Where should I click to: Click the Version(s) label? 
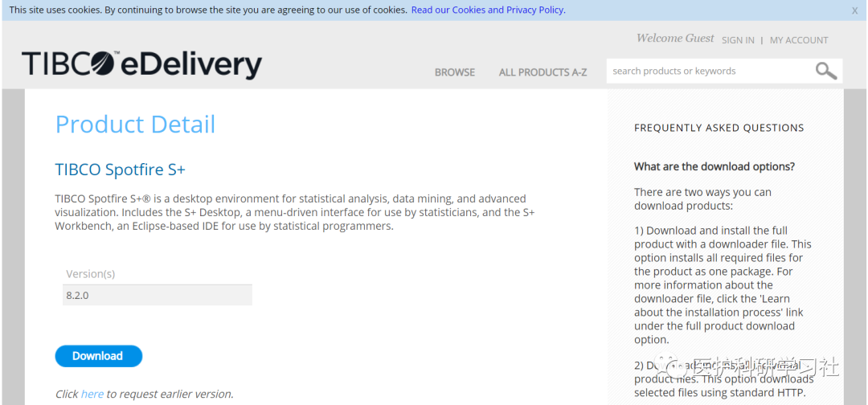(91, 274)
